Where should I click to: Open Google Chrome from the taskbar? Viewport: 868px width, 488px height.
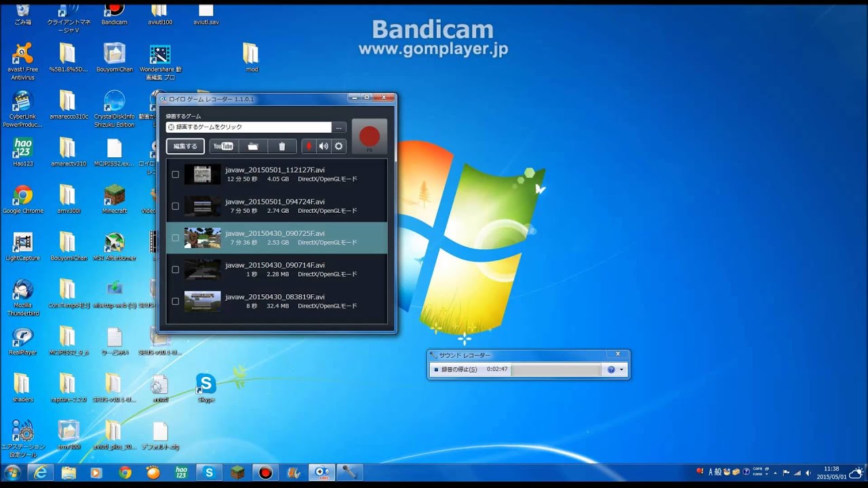click(125, 472)
